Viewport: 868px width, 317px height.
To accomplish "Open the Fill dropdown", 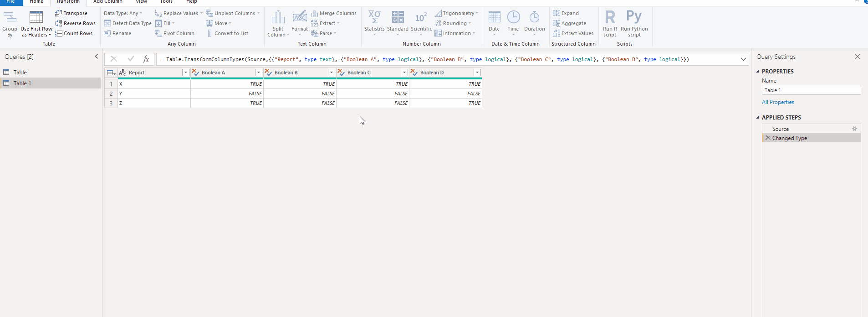I will click(165, 23).
